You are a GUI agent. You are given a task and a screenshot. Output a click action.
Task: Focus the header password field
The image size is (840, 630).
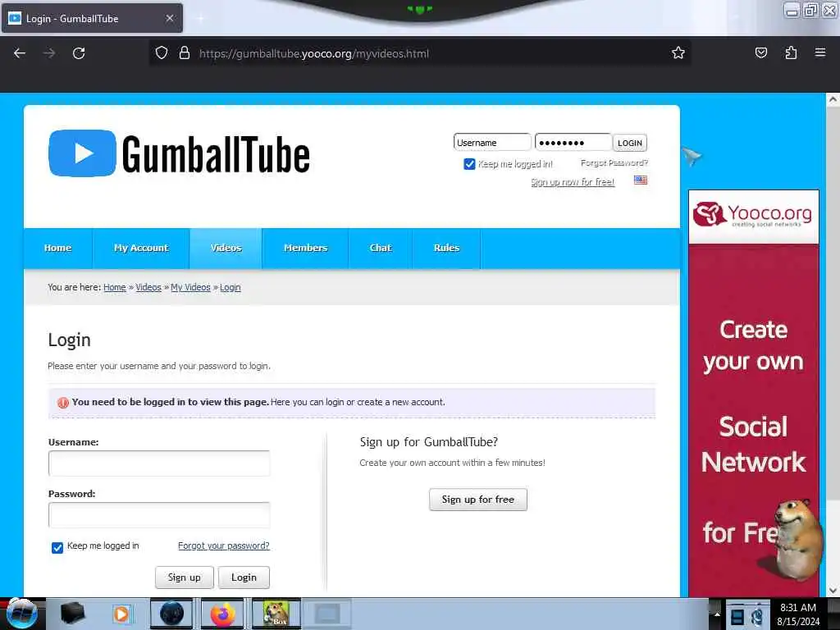pos(573,143)
